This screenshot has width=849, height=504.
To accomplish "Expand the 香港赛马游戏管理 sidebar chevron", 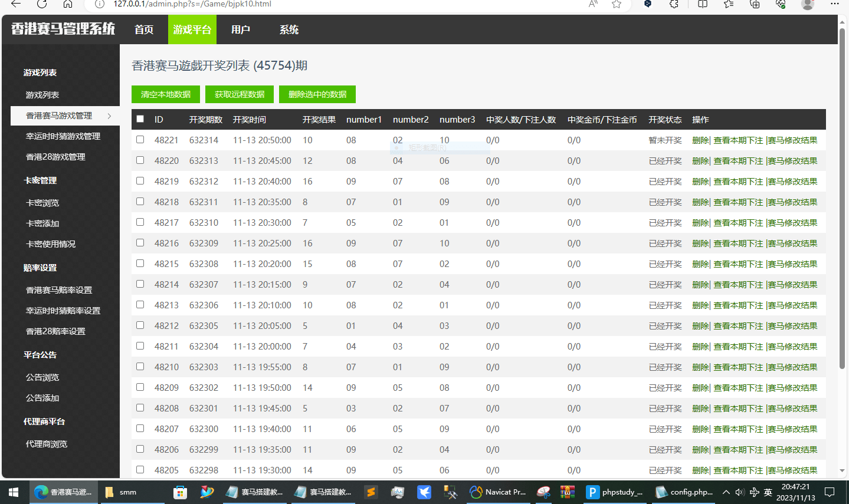I will 109,116.
